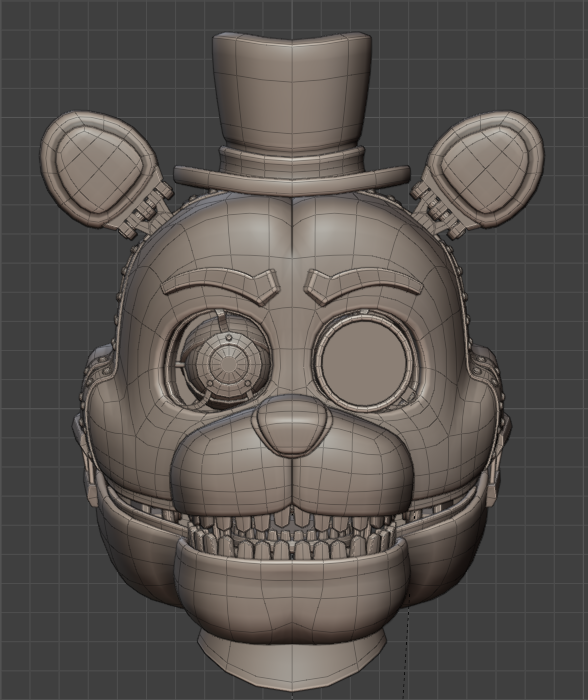Image resolution: width=588 pixels, height=700 pixels.
Task: Select the bear's nose mesh
Action: (292, 426)
